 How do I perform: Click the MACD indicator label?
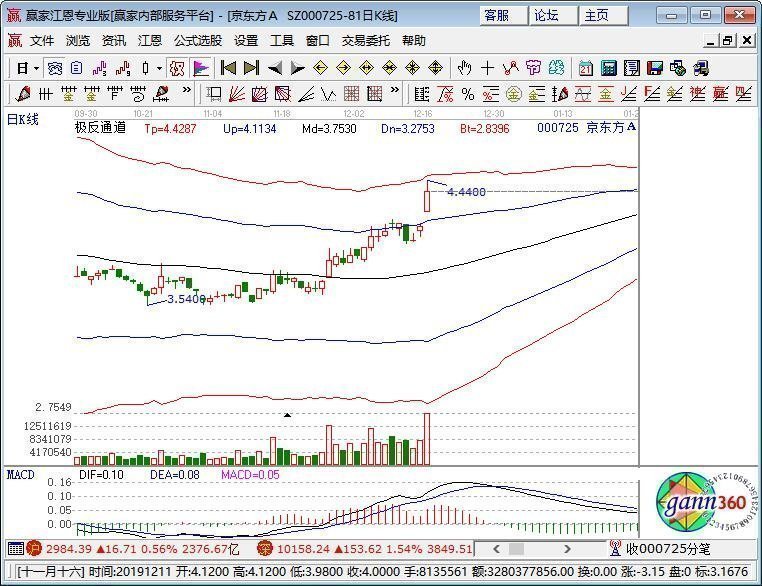(x=21, y=475)
